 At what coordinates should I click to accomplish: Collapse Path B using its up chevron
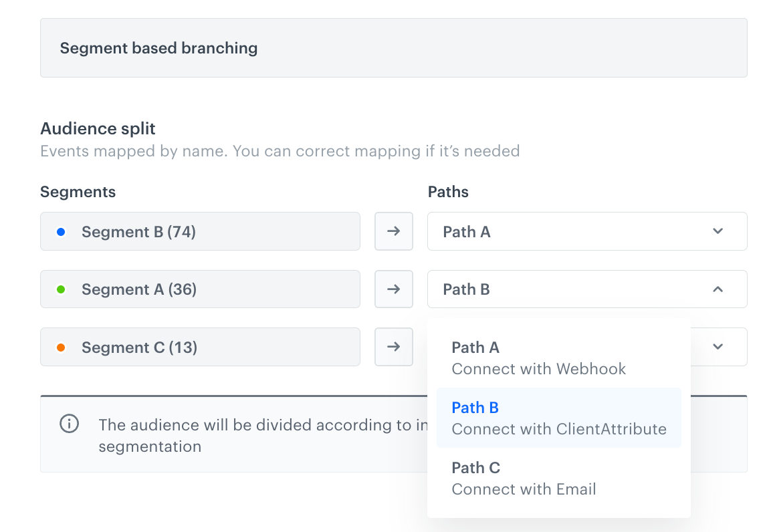(718, 289)
